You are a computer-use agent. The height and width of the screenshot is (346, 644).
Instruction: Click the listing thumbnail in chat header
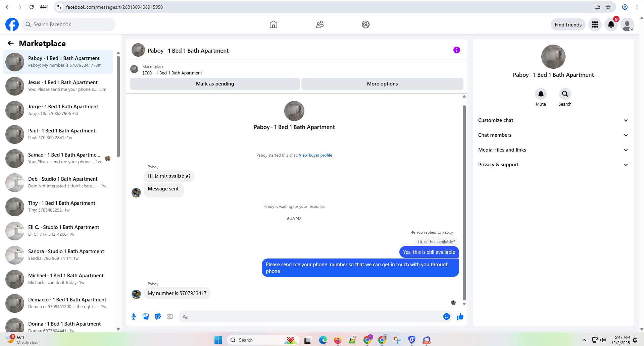138,50
